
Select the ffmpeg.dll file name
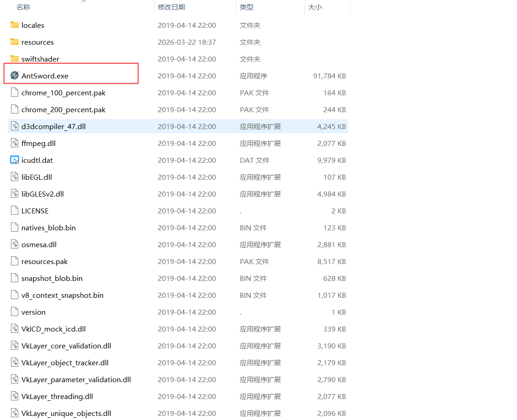(x=38, y=144)
